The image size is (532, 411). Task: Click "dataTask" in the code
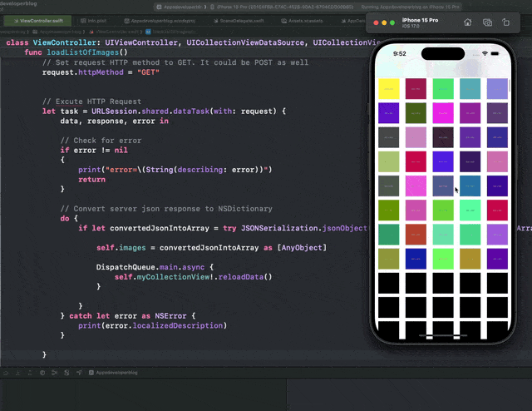[x=191, y=111]
